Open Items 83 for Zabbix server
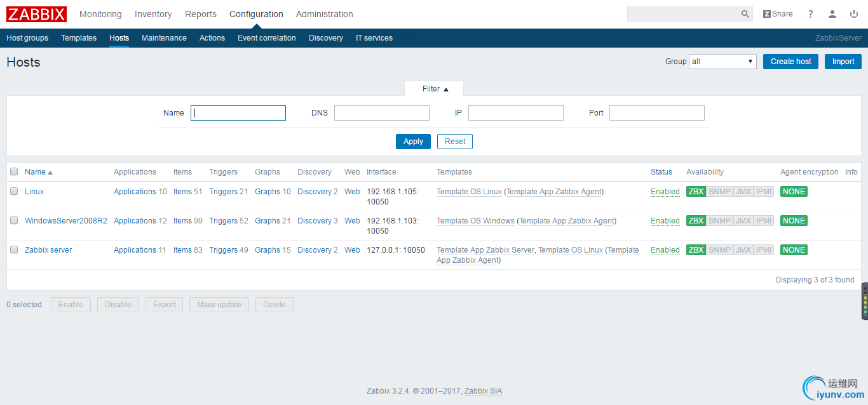The image size is (868, 405). click(188, 250)
